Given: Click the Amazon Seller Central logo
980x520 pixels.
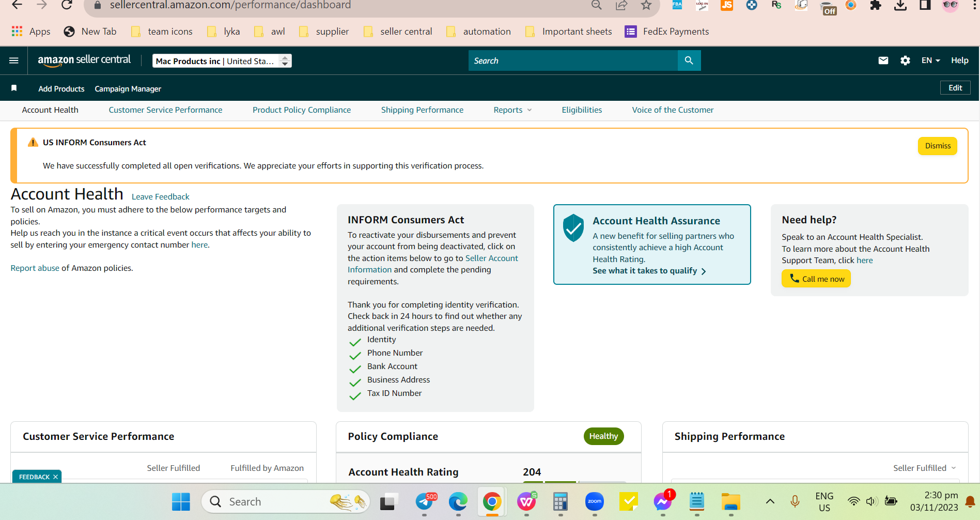Looking at the screenshot, I should click(84, 60).
